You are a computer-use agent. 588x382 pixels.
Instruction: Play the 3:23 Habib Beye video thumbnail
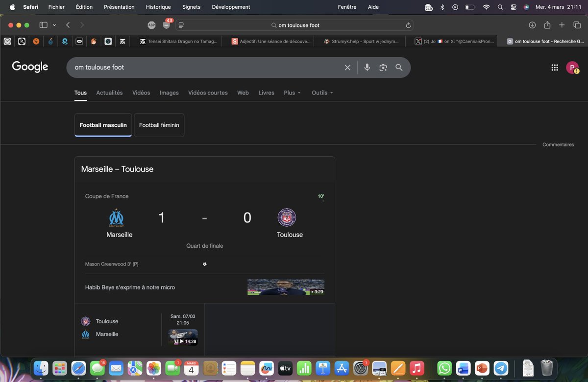286,287
